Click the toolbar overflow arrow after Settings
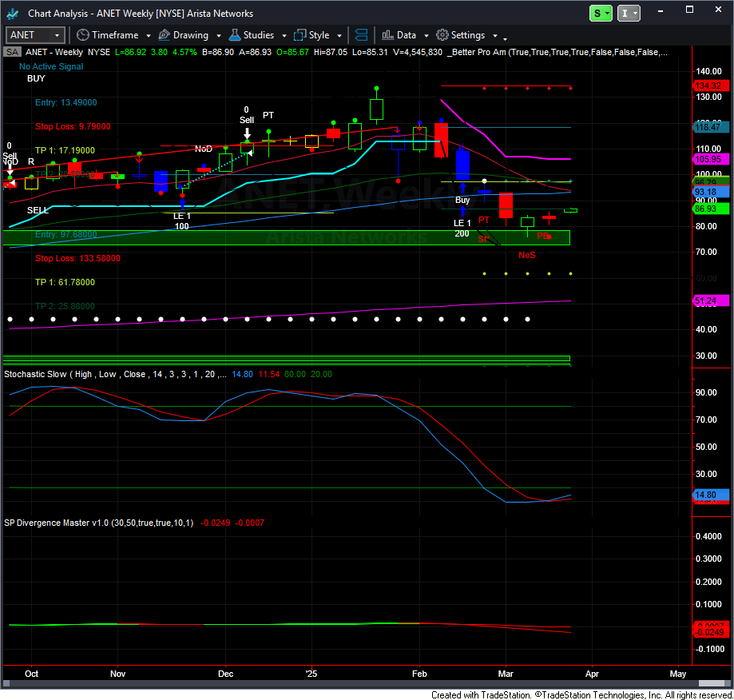Image resolution: width=734 pixels, height=700 pixels. point(505,38)
